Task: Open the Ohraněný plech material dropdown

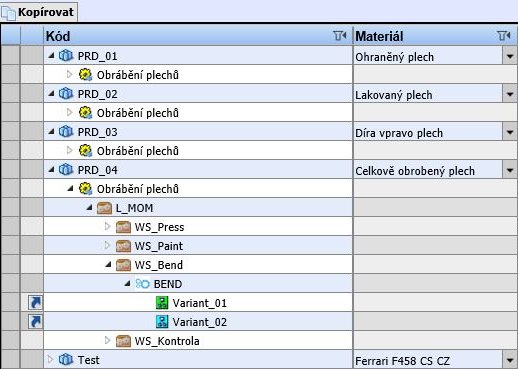Action: [510, 56]
